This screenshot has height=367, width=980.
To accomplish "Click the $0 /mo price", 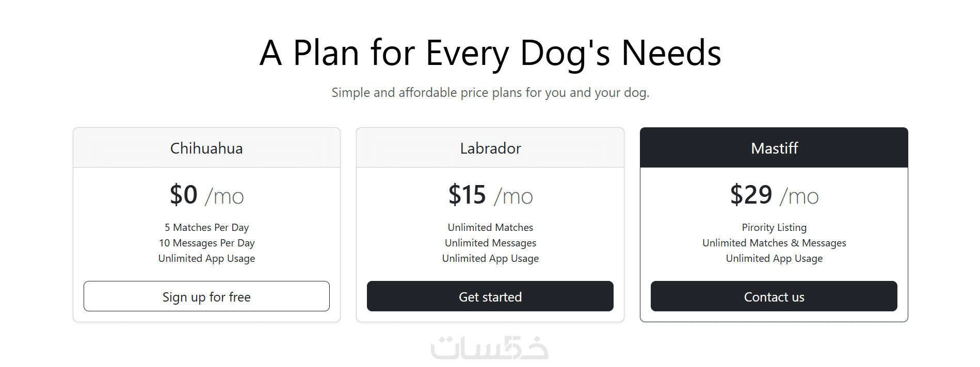I will pos(206,195).
